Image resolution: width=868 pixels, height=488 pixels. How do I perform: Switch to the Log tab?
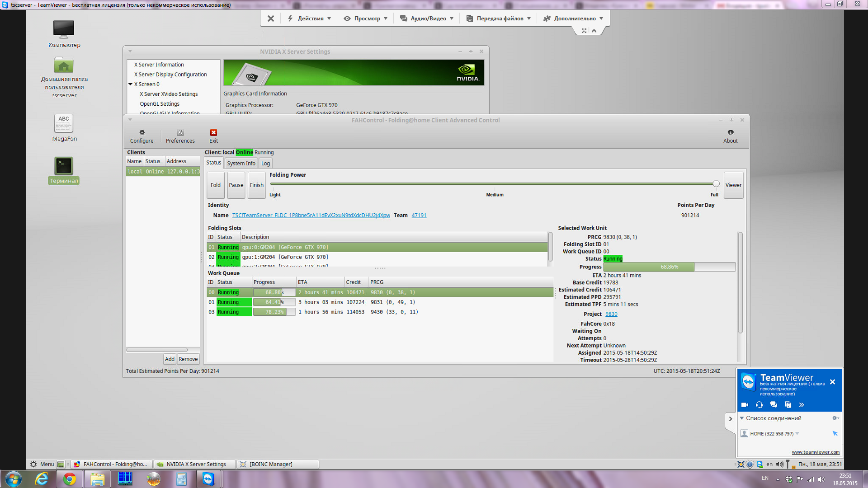tap(265, 164)
